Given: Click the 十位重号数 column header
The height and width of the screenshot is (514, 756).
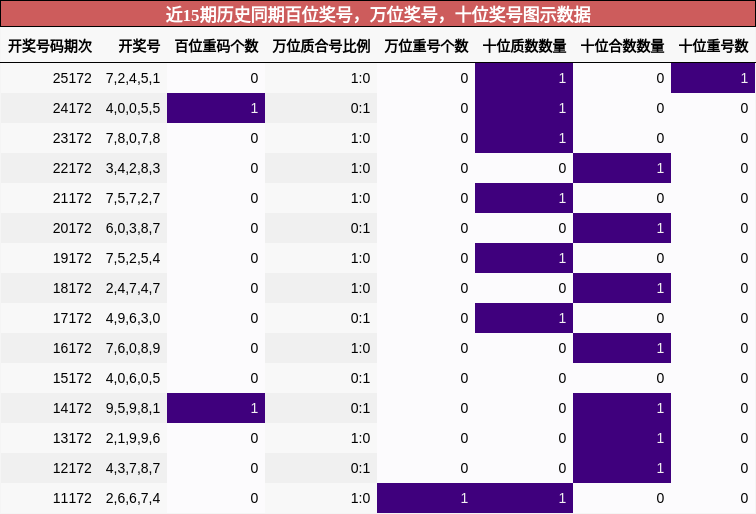Looking at the screenshot, I should (x=714, y=46).
